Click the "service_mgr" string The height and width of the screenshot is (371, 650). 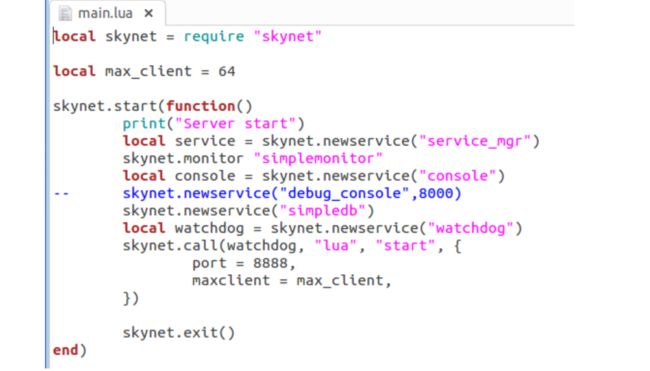475,141
